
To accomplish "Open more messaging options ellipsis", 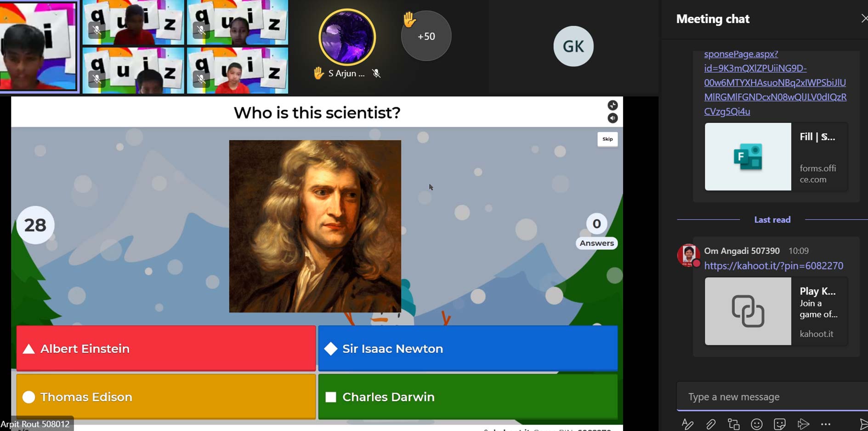I will coord(826,424).
